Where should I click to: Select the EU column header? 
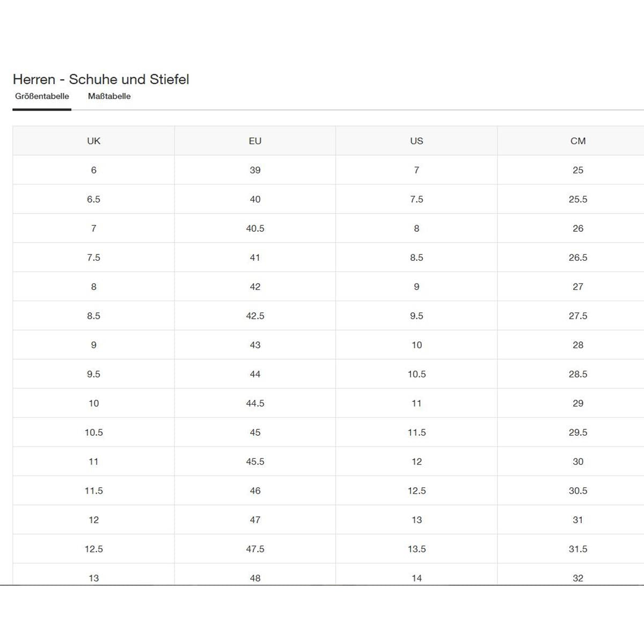(255, 141)
